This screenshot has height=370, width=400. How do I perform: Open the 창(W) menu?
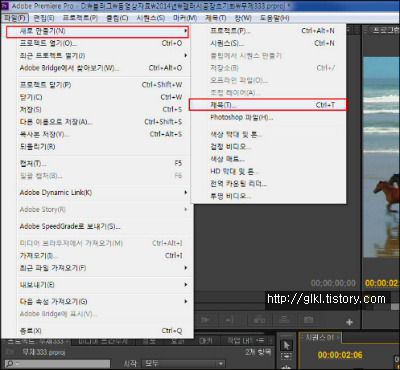243,18
